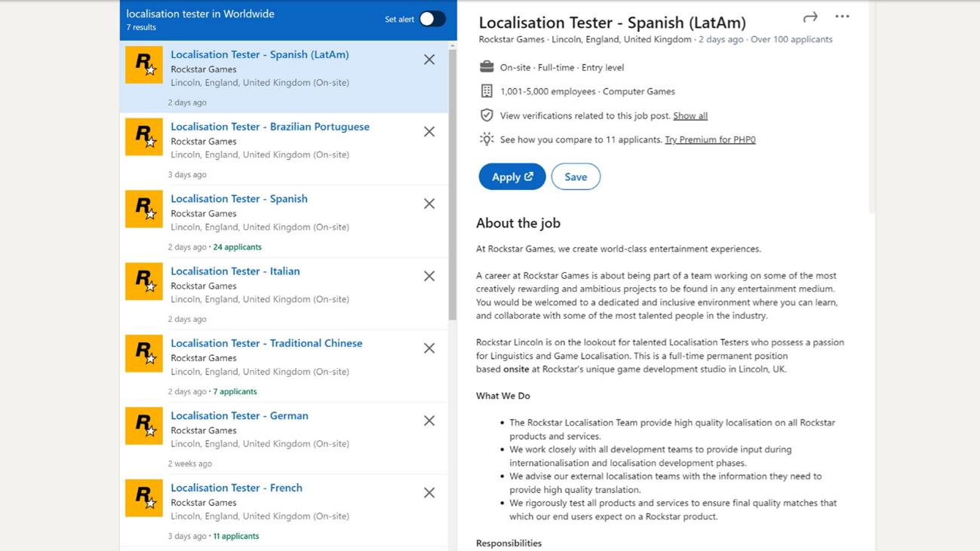Toggle the Set alert switch
The height and width of the screenshot is (551, 980).
coord(432,19)
